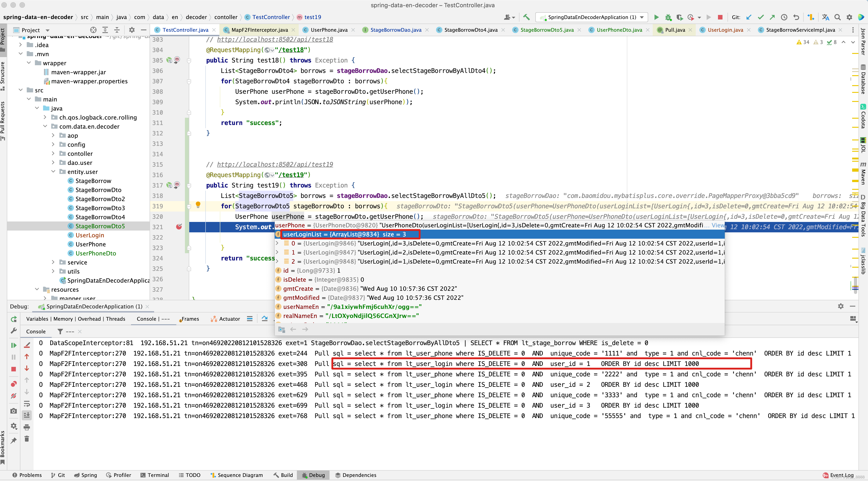Image resolution: width=868 pixels, height=481 pixels.
Task: View breakpoints double red circles icon
Action: [x=13, y=384]
